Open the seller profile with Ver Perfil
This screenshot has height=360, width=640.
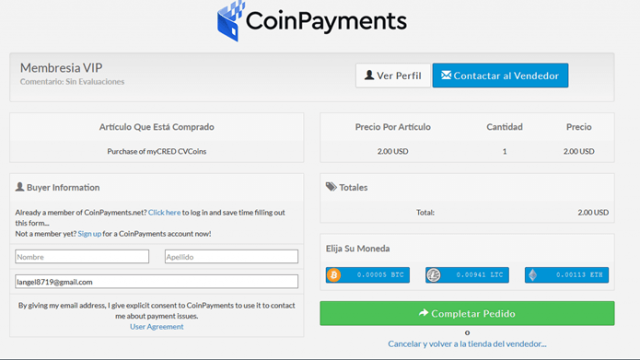(393, 76)
